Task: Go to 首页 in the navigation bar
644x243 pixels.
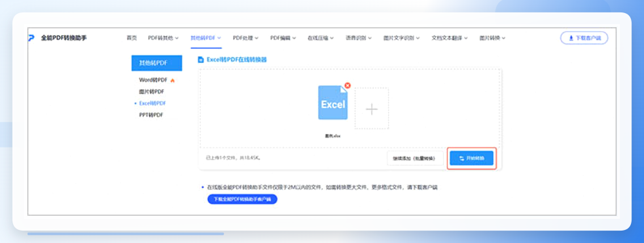Action: tap(132, 38)
